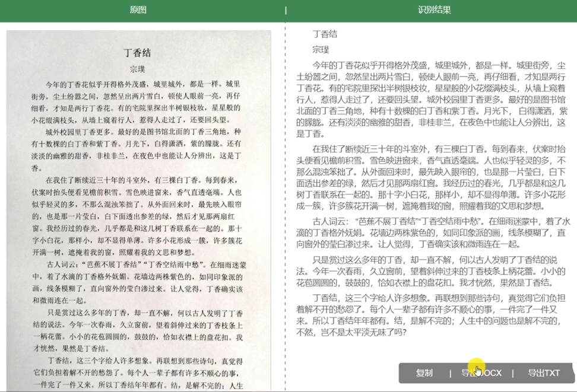Image resolution: width=577 pixels, height=392 pixels.
Task: Click the 导出TXT export button
Action: click(544, 373)
